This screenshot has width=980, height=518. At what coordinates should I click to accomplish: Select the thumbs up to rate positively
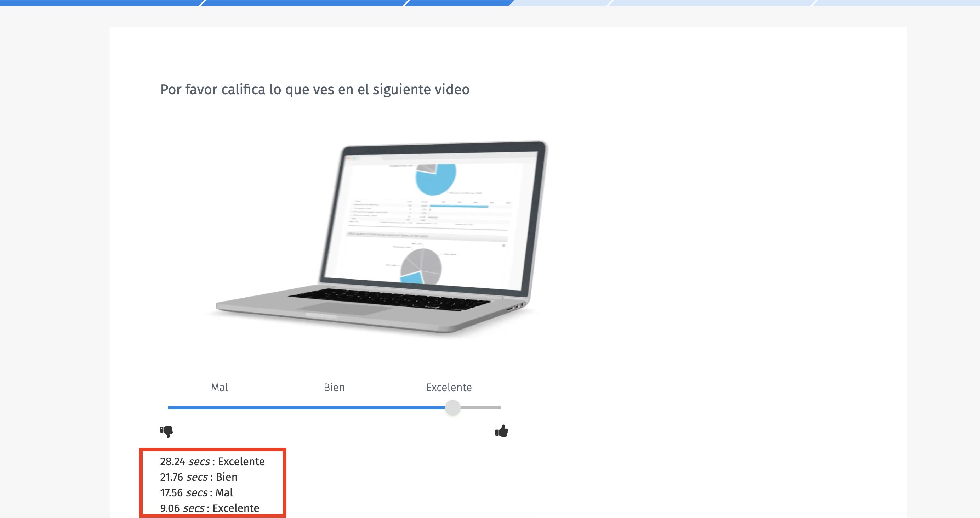(x=501, y=430)
